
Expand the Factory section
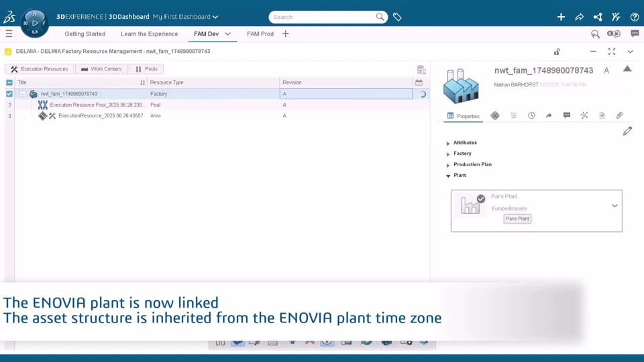pos(448,154)
